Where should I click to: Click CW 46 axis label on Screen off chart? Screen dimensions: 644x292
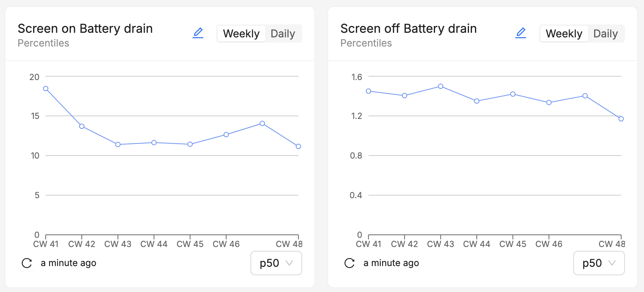pos(548,244)
